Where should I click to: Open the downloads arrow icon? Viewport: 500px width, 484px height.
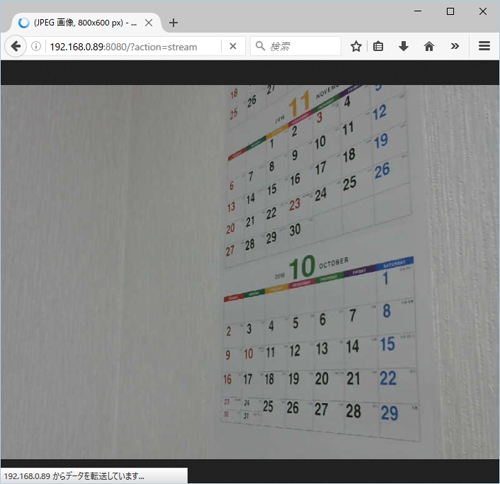[x=403, y=46]
